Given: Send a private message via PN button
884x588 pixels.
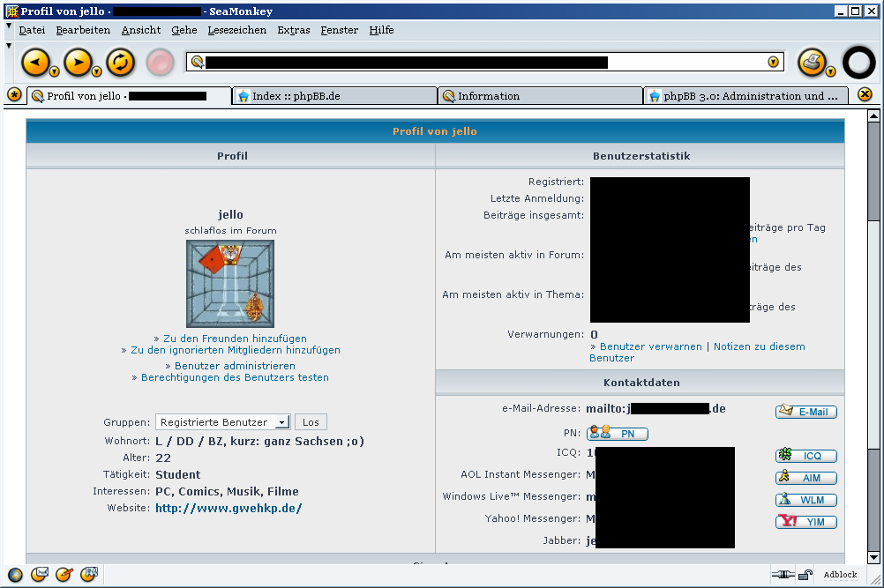Looking at the screenshot, I should pyautogui.click(x=618, y=434).
